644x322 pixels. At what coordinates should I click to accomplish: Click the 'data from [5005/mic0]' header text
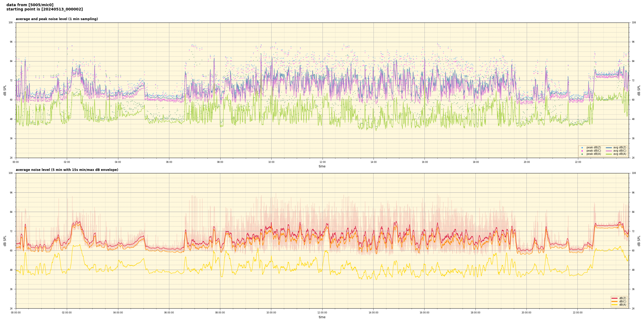pos(30,5)
